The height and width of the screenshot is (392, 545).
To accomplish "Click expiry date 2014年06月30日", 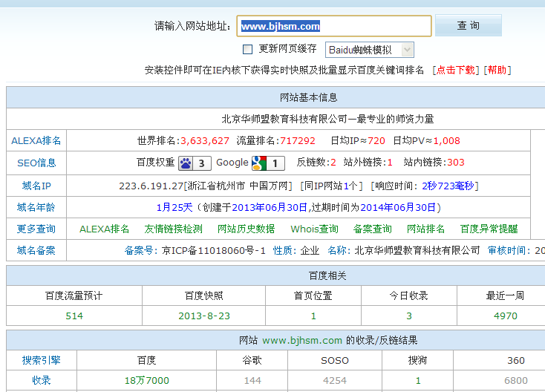I will pos(398,207).
